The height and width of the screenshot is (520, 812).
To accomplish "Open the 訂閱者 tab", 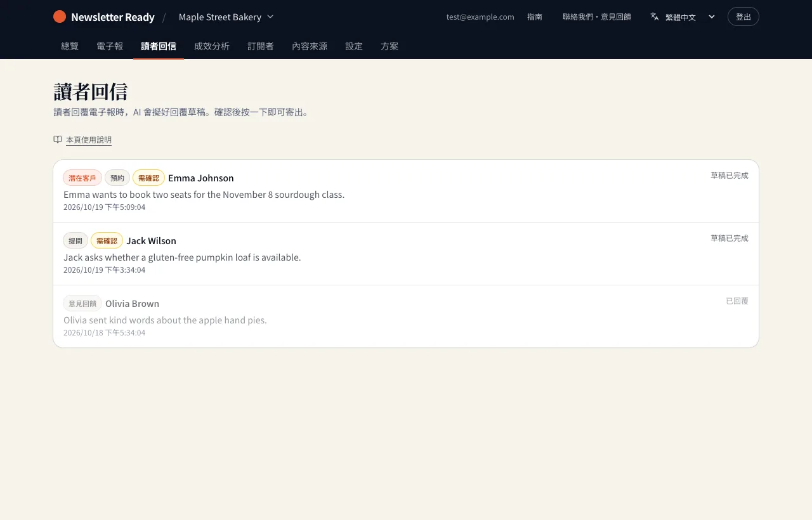I will pos(261,46).
